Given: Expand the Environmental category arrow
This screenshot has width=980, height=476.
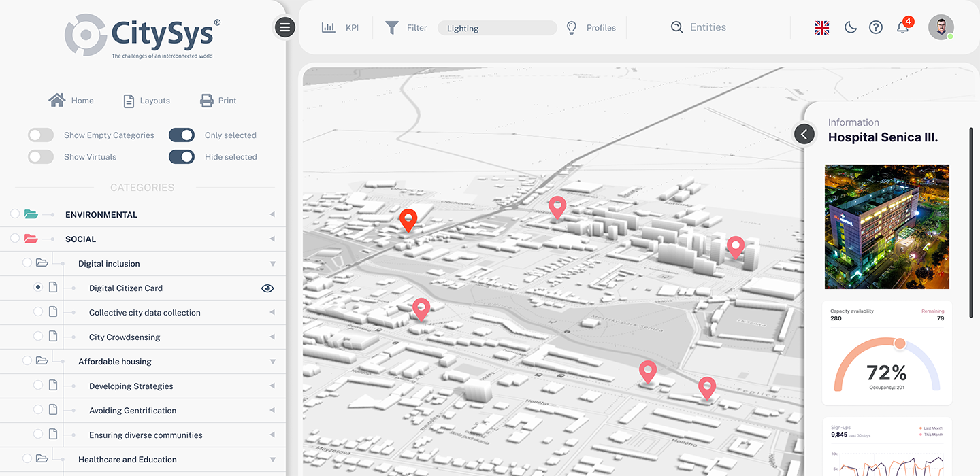Looking at the screenshot, I should point(272,214).
